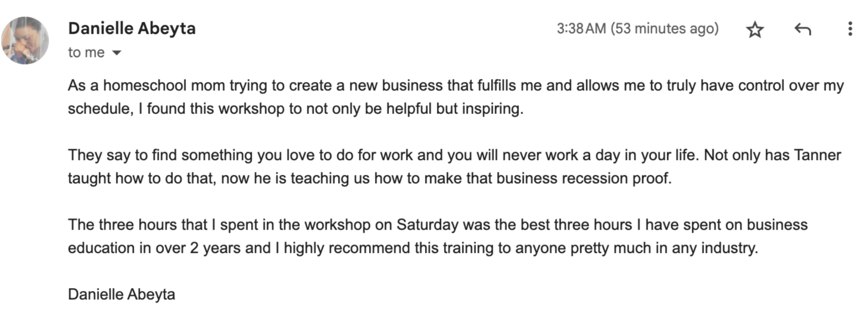
Task: Click the line starting "education in over"
Action: (413, 248)
